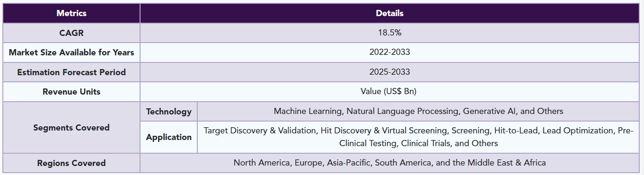Select the Regions Covered label
The width and height of the screenshot is (644, 175).
[71, 163]
